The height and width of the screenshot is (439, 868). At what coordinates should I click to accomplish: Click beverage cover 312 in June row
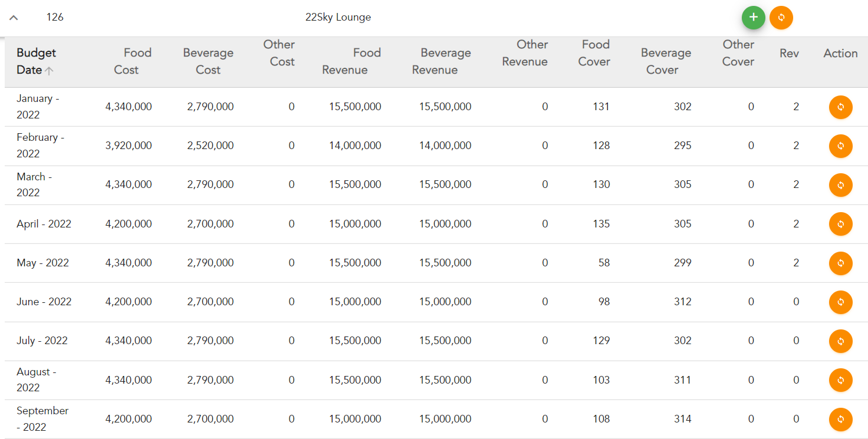click(x=682, y=302)
